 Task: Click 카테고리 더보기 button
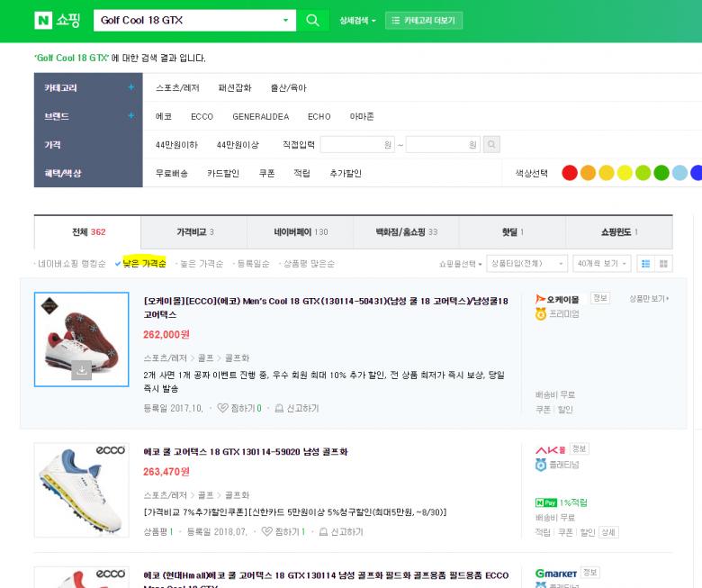click(x=424, y=20)
